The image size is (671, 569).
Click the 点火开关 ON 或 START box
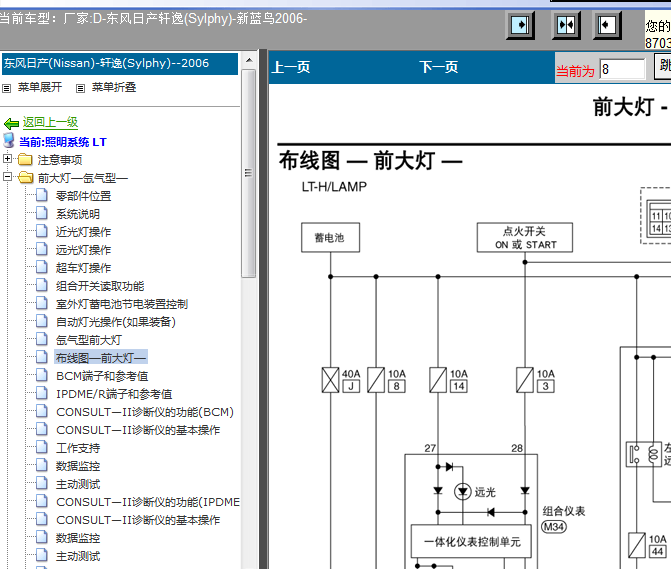tap(525, 237)
